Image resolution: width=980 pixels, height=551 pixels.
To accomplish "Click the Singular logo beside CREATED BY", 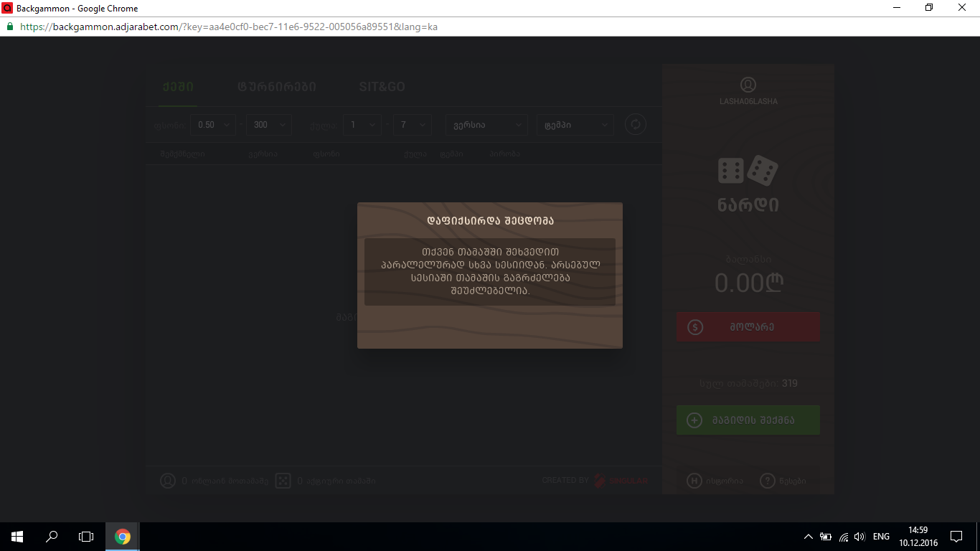I will point(621,481).
